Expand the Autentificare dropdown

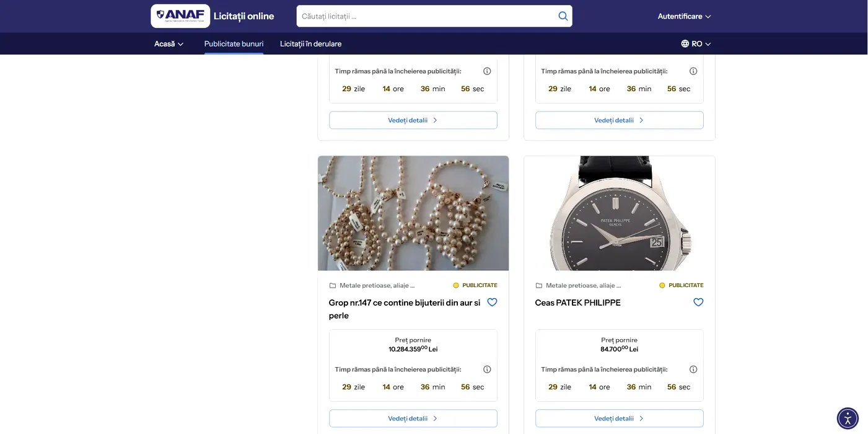(684, 16)
